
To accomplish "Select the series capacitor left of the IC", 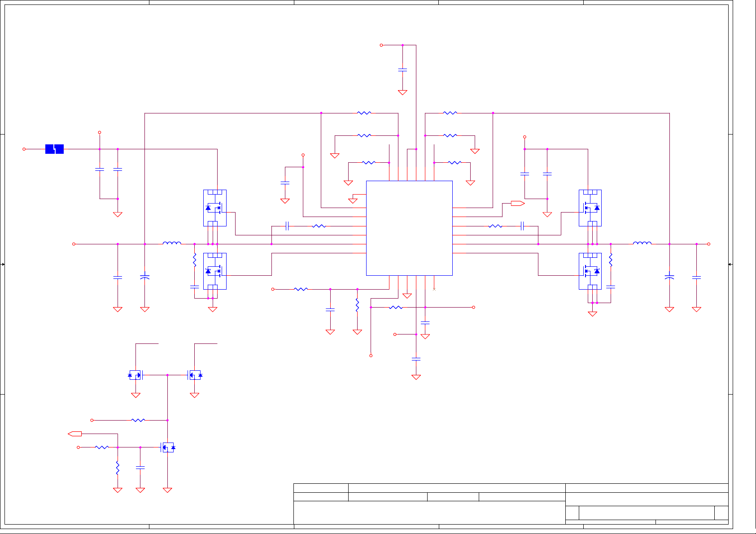I will pos(287,226).
